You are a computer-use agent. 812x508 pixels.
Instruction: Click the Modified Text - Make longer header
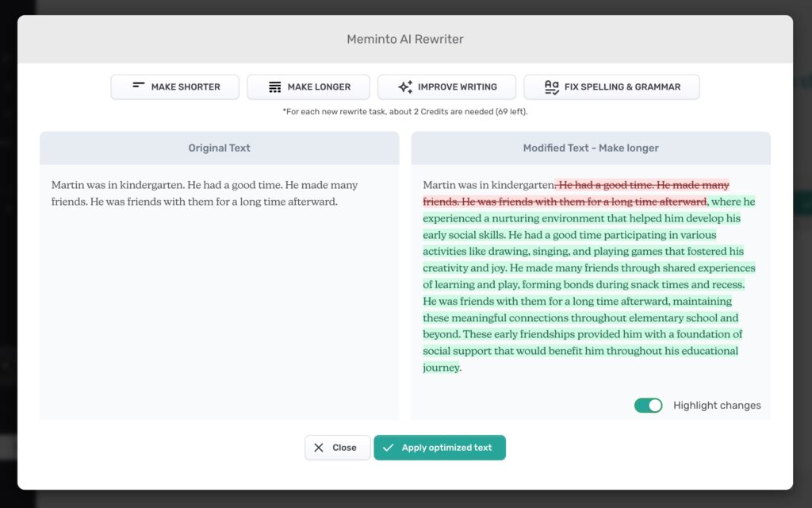[591, 148]
